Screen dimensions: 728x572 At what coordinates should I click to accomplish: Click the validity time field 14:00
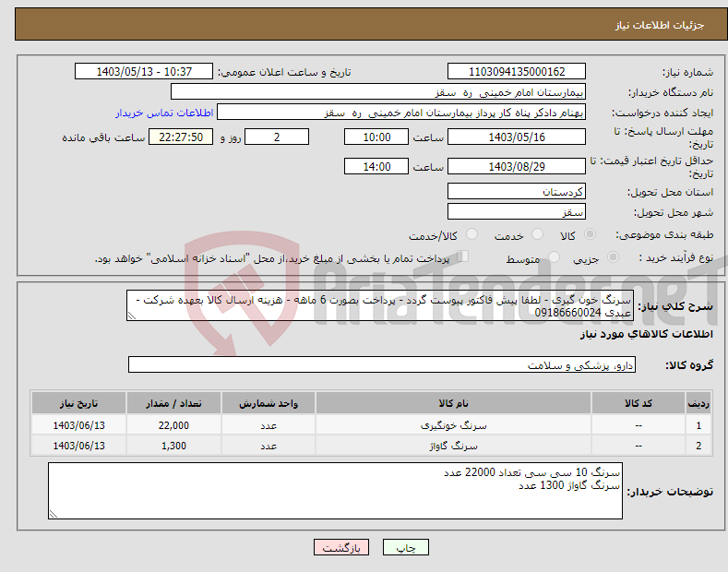(x=376, y=166)
